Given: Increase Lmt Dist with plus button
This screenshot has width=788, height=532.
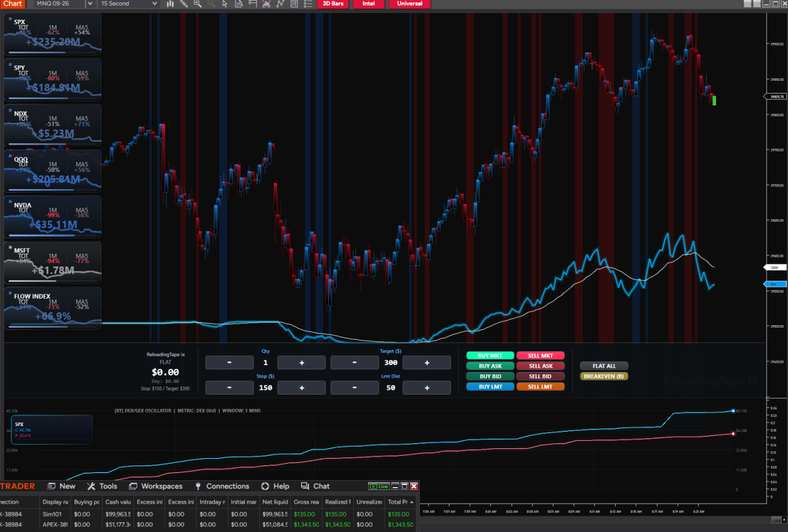Looking at the screenshot, I should click(x=427, y=388).
